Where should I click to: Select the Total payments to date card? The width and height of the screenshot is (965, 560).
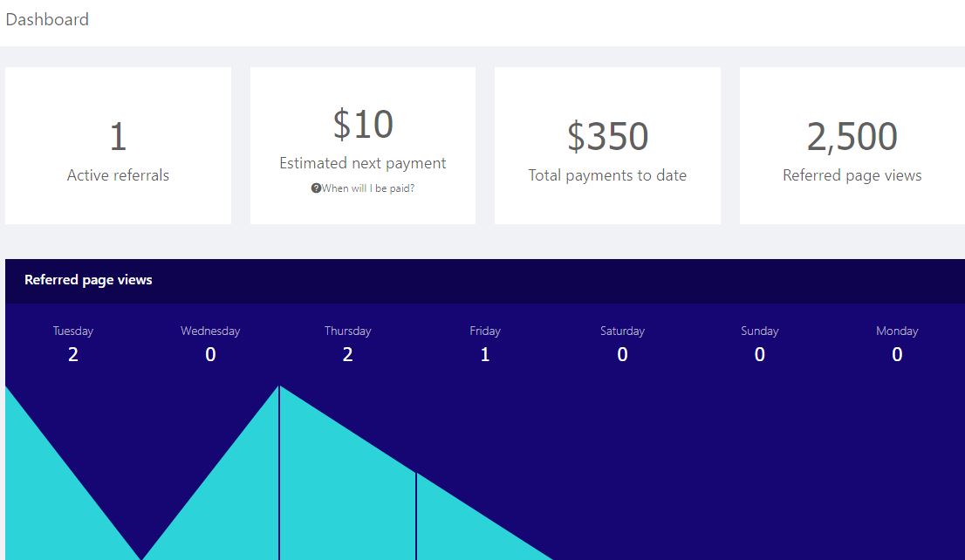click(606, 144)
